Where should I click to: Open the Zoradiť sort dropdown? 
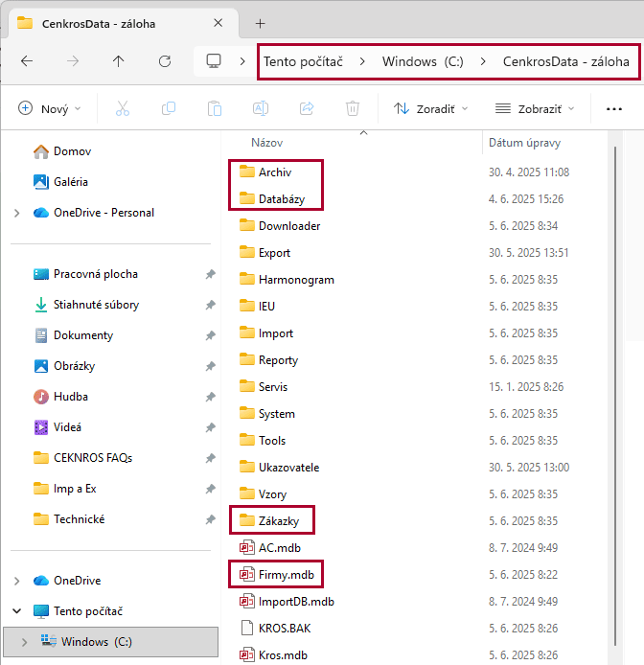430,108
